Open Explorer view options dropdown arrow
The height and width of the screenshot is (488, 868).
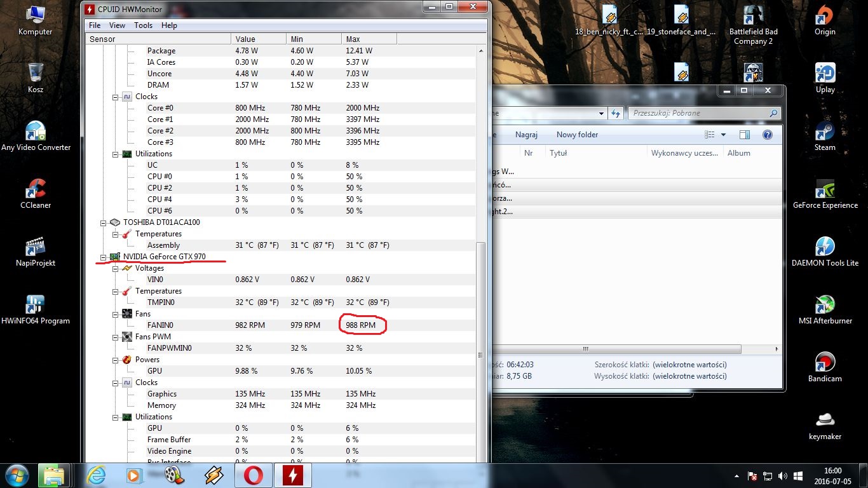coord(723,135)
